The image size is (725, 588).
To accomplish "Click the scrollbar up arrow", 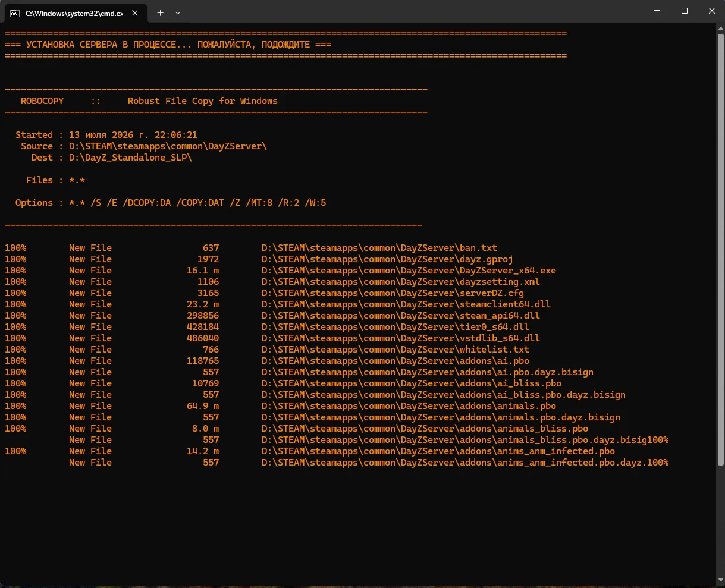I will coord(721,27).
